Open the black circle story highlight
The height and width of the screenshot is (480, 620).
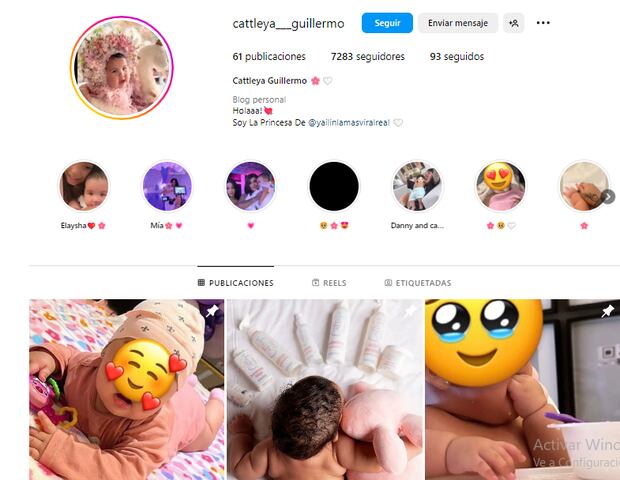[334, 186]
